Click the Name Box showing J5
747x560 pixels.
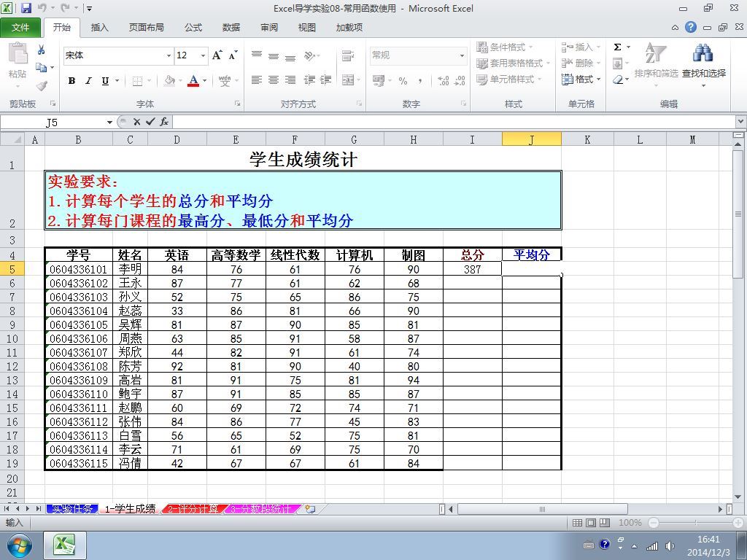tap(53, 122)
